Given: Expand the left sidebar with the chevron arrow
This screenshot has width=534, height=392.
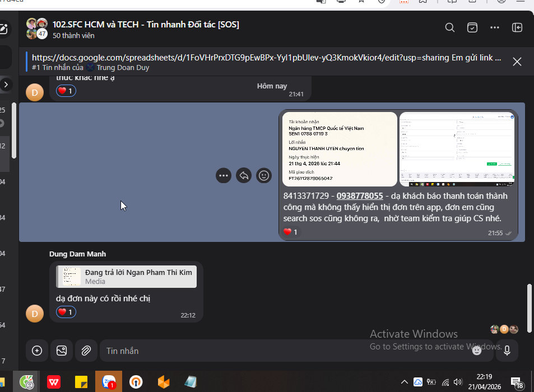Looking at the screenshot, I should point(6,85).
